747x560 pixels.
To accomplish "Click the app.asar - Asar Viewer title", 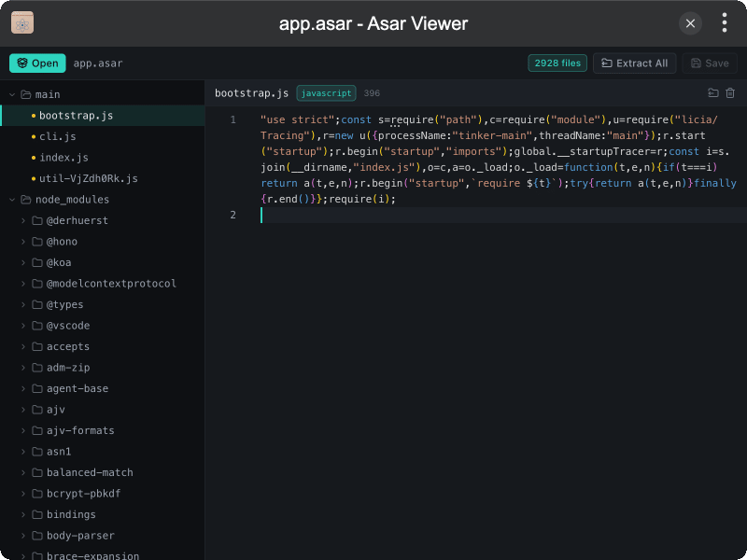I will click(x=373, y=23).
